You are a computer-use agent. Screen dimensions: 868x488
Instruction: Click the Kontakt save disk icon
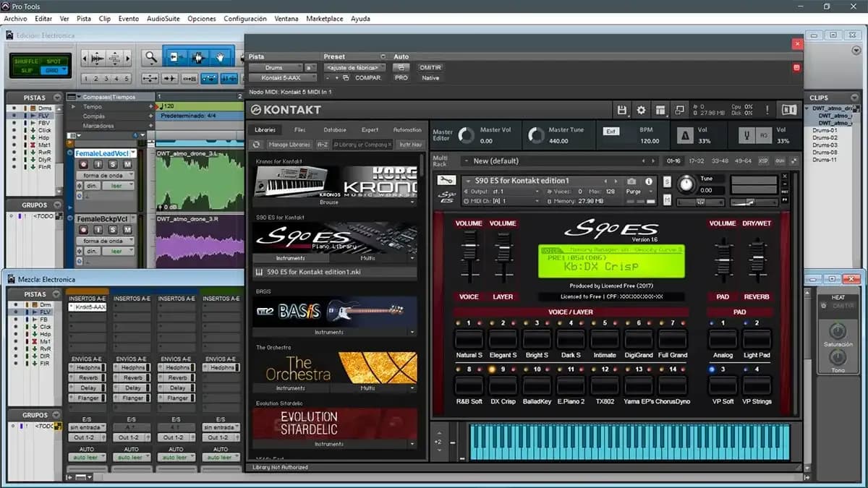pyautogui.click(x=621, y=109)
